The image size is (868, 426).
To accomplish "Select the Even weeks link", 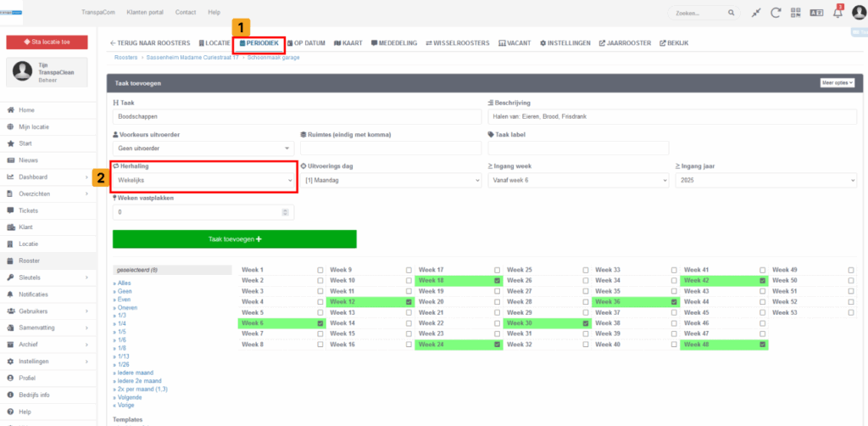I will pos(123,300).
